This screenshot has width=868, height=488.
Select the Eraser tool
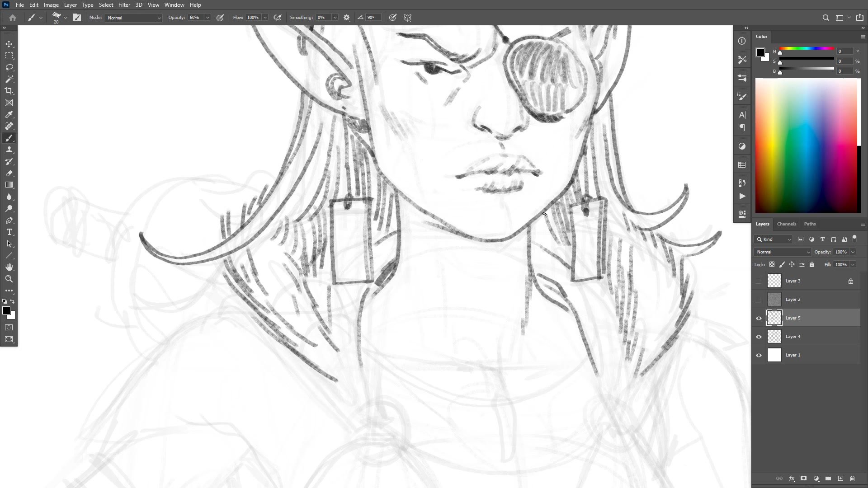9,174
